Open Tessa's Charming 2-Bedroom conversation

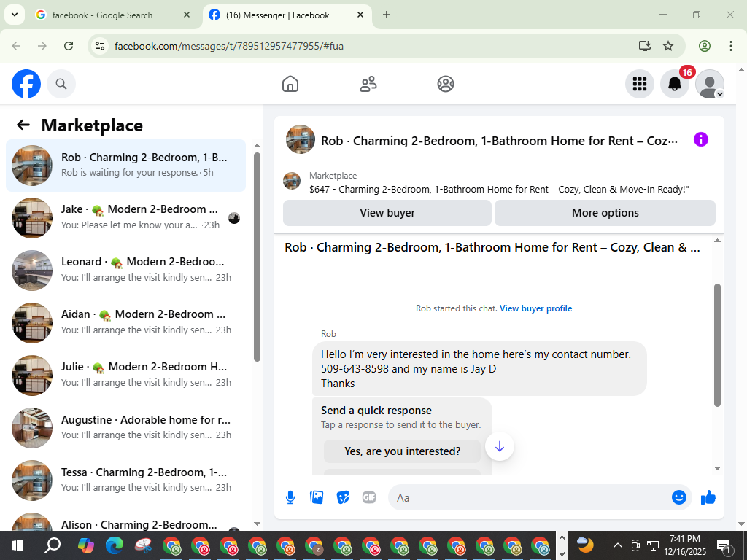[125, 480]
